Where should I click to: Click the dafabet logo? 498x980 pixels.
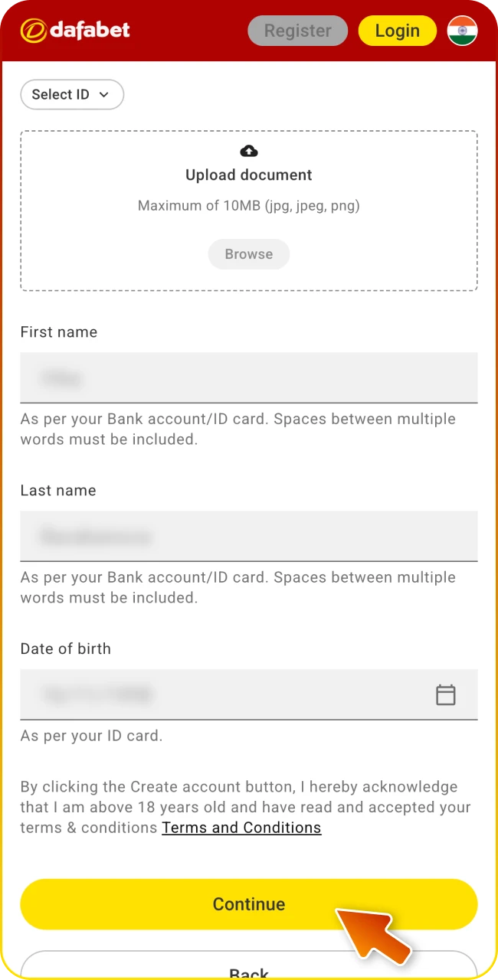click(x=74, y=31)
